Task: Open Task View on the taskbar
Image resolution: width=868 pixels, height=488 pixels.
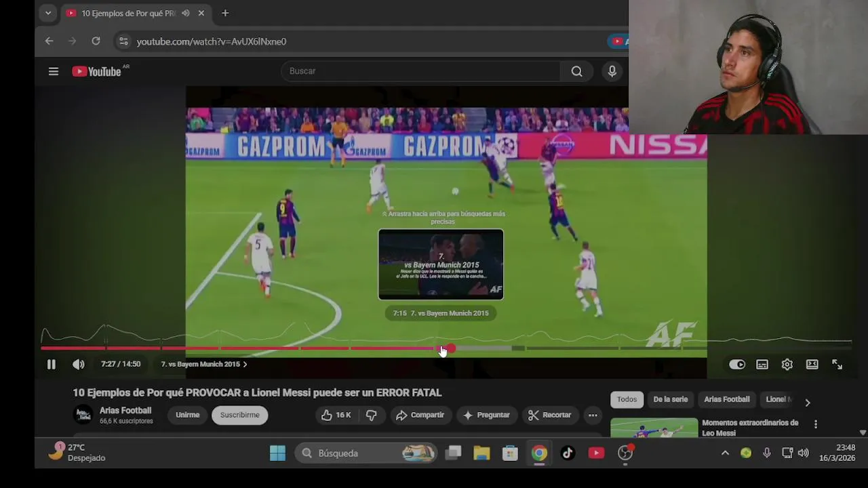Action: (x=454, y=453)
